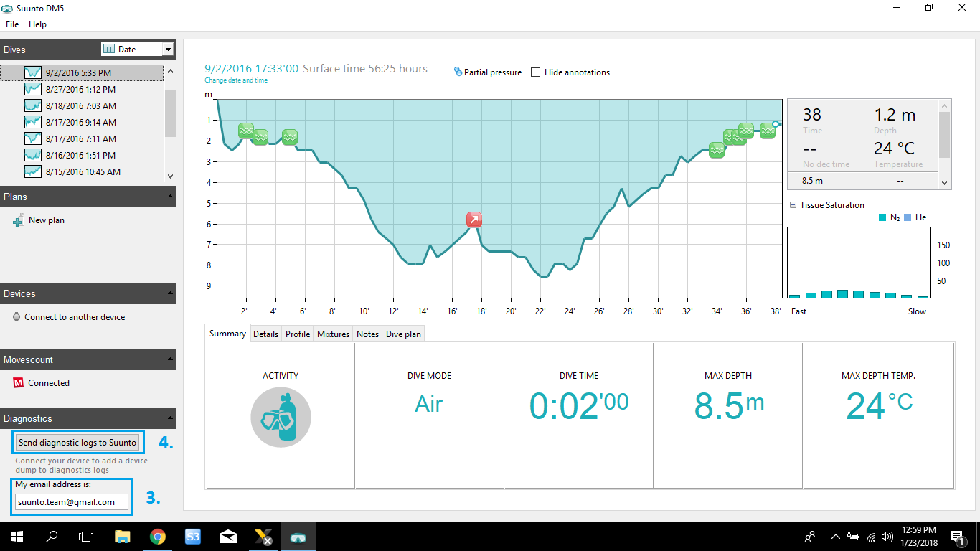Click the green bookmark marker at 5 minutes
Image resolution: width=980 pixels, height=551 pixels.
pyautogui.click(x=290, y=136)
